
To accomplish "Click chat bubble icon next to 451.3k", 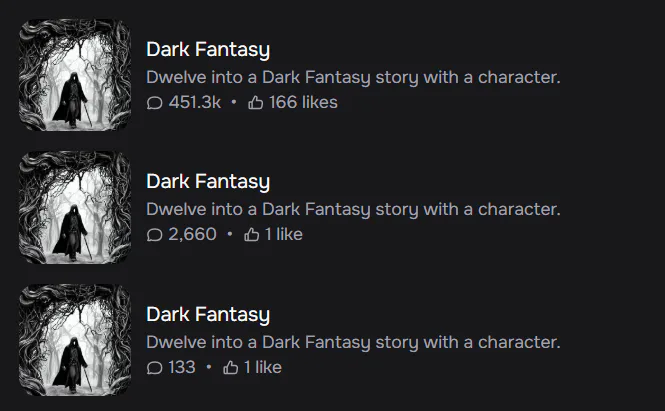I will [x=154, y=103].
